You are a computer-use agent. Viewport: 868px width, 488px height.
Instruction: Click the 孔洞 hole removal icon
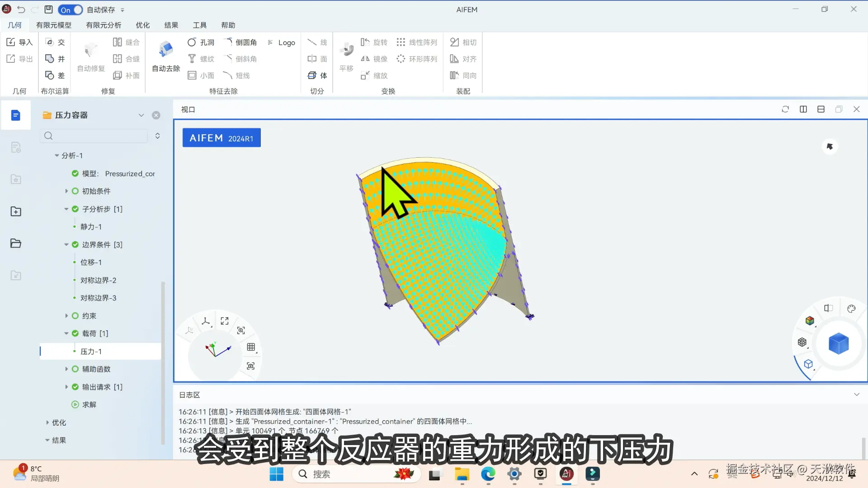(x=192, y=42)
